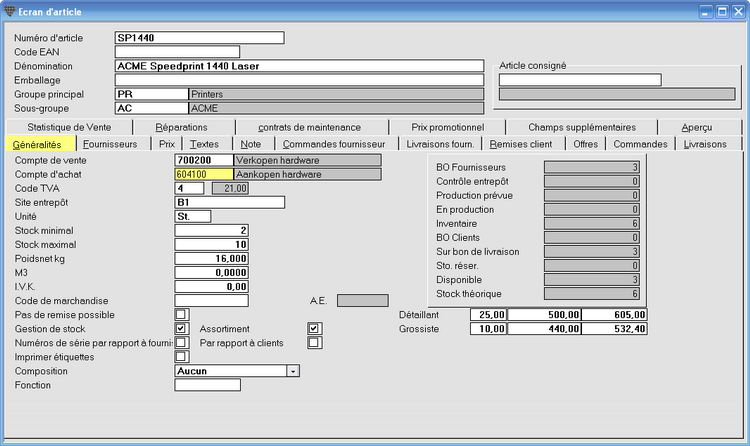Image resolution: width=750 pixels, height=446 pixels.
Task: Click the Grossiste percentage field 10,00
Action: pos(488,329)
